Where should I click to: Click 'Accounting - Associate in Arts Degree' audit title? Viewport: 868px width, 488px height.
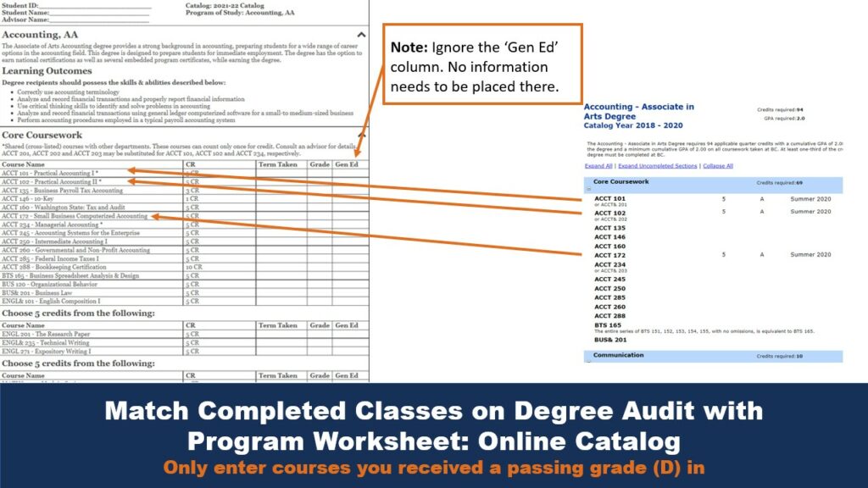(639, 111)
